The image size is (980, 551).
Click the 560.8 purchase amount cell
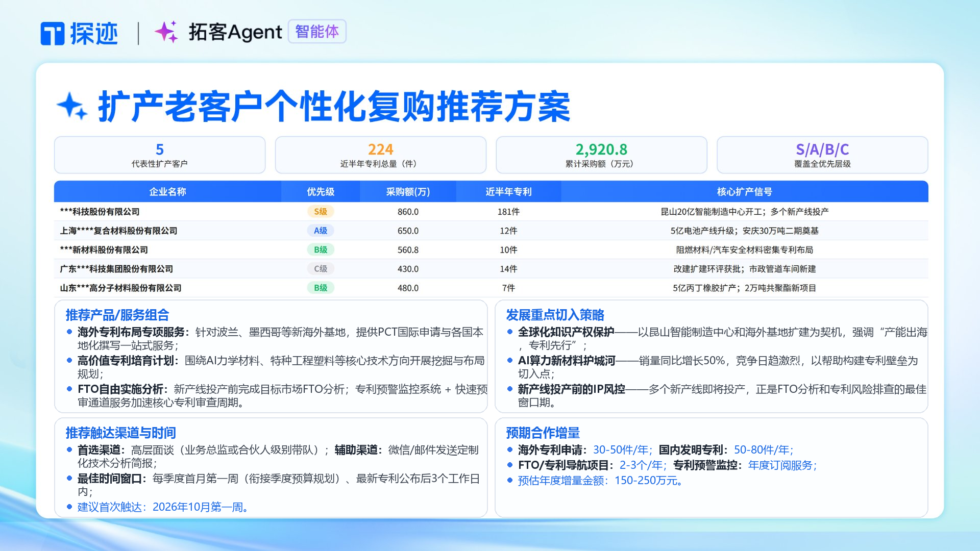coord(408,250)
